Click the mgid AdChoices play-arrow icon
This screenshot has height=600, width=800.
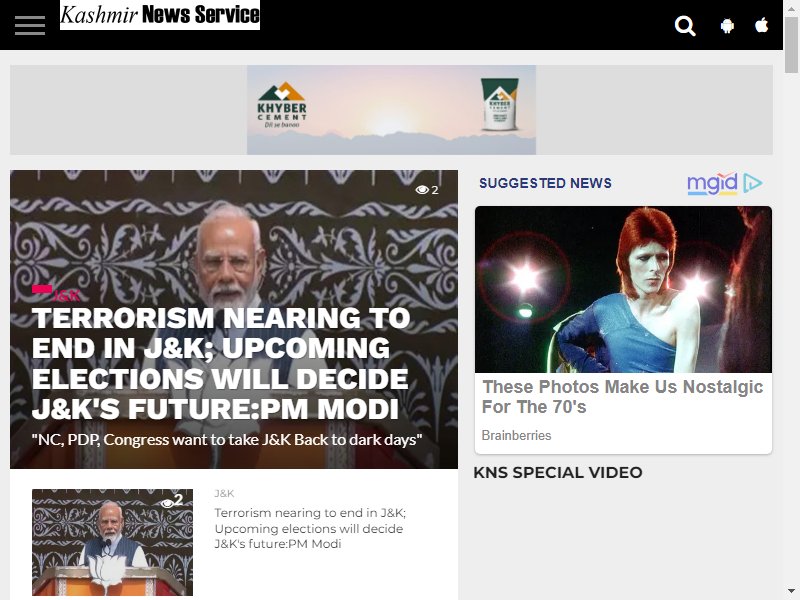(753, 183)
